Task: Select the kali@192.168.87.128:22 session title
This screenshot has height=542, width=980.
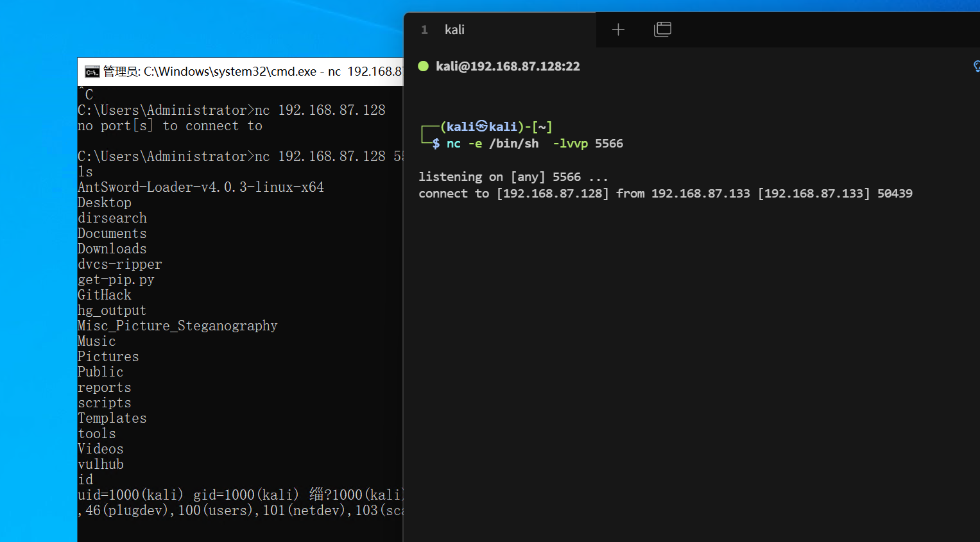Action: point(508,66)
